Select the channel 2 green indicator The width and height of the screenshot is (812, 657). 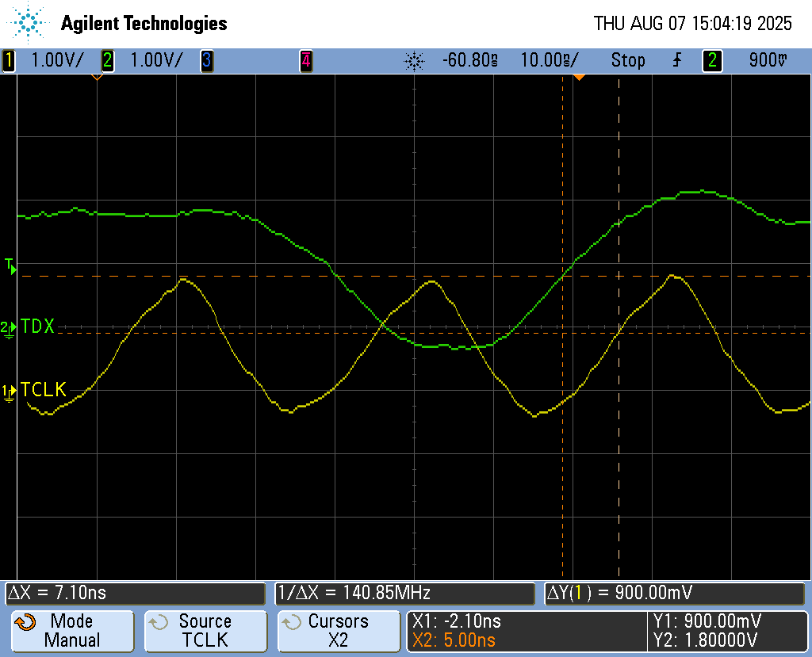click(x=107, y=60)
